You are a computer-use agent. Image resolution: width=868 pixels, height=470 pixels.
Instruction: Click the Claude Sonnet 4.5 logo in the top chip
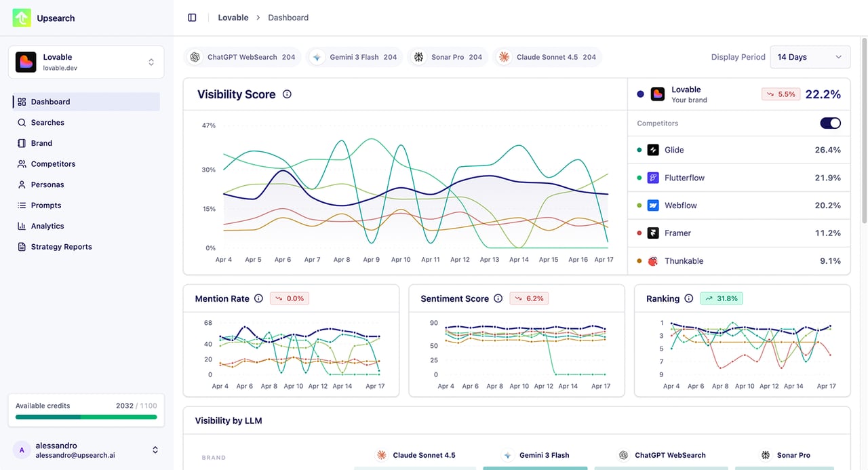(x=504, y=57)
